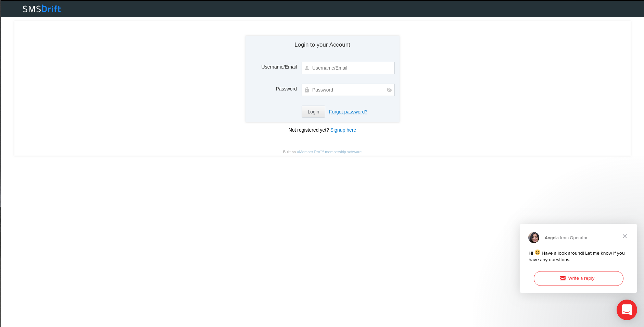Open aMember Pro membership software link
This screenshot has height=327, width=644.
click(329, 152)
